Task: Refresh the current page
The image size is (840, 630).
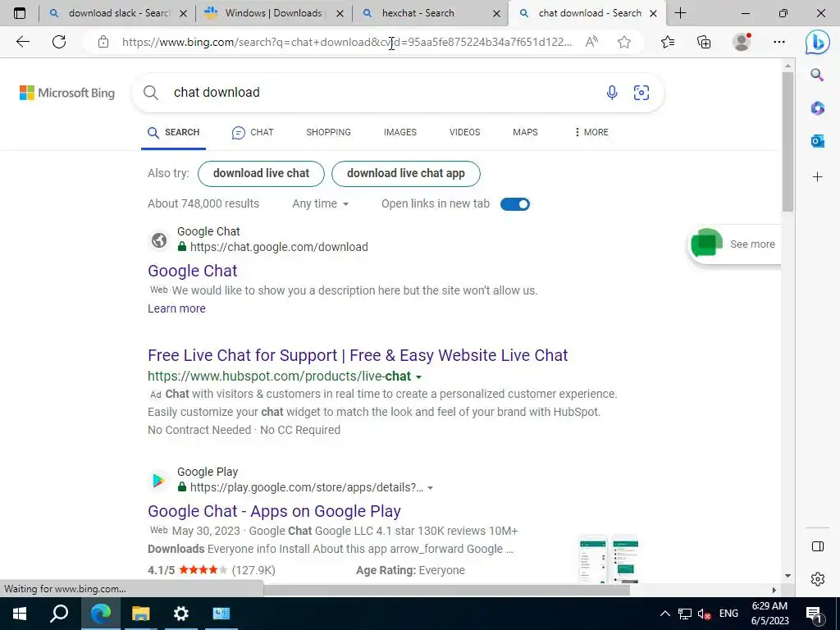Action: (59, 42)
